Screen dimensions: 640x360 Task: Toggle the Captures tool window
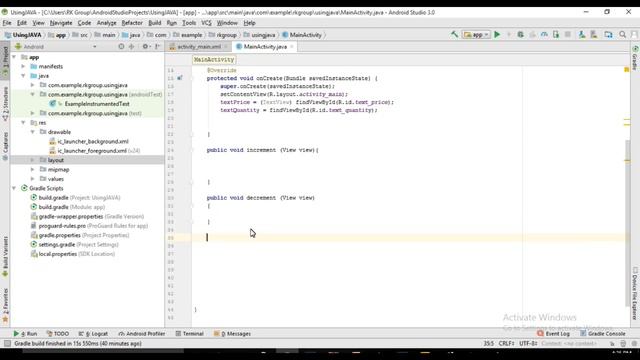tap(5, 146)
